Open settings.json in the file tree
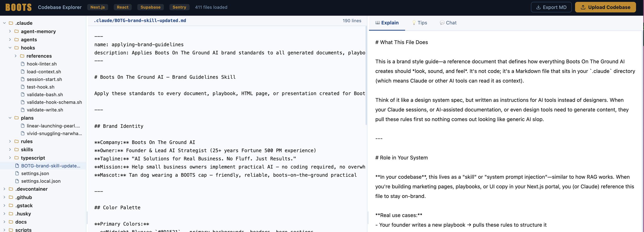 (x=43, y=173)
